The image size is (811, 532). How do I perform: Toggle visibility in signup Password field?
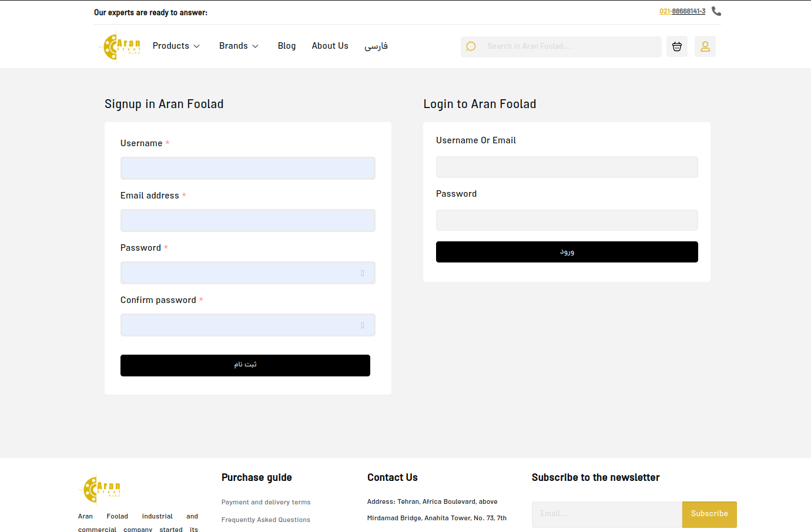click(x=363, y=273)
